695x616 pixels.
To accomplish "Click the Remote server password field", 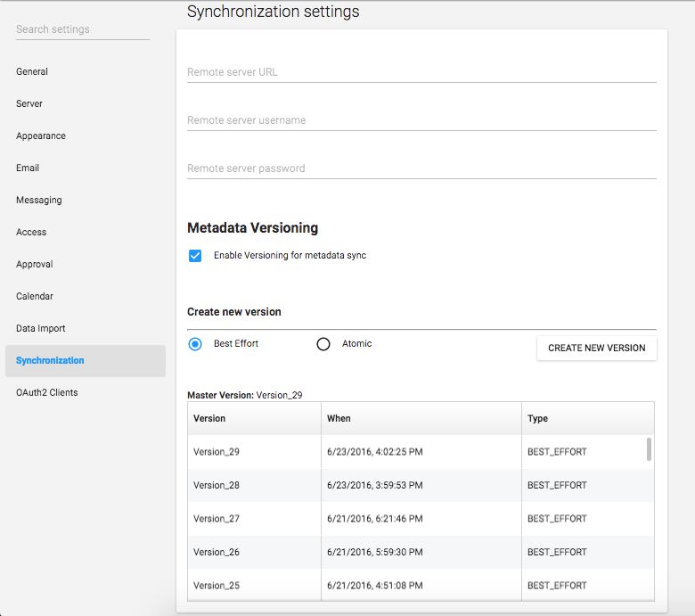I will [421, 168].
